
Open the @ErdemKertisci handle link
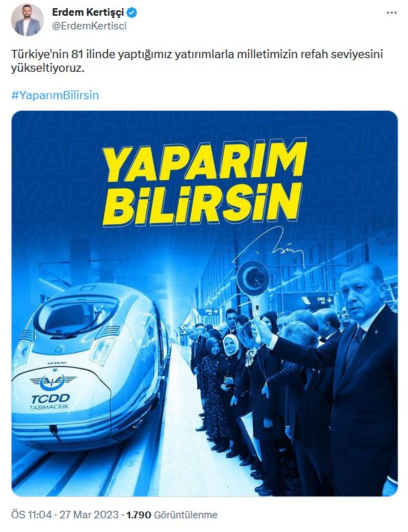click(90, 26)
